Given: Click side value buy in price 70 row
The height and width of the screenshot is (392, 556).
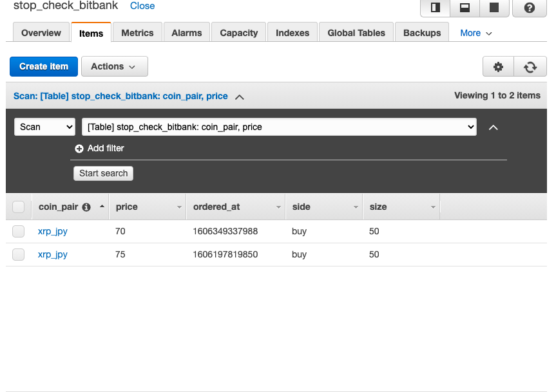Looking at the screenshot, I should [x=300, y=232].
